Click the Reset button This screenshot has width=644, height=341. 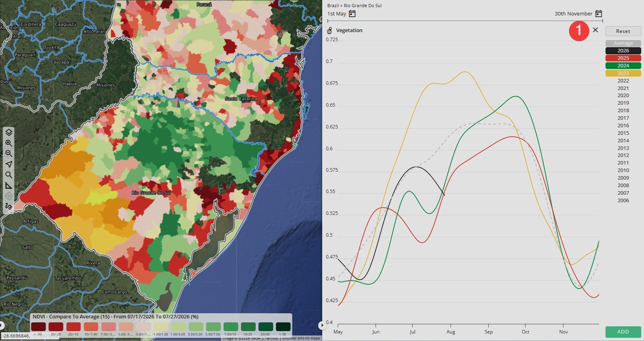coord(623,31)
